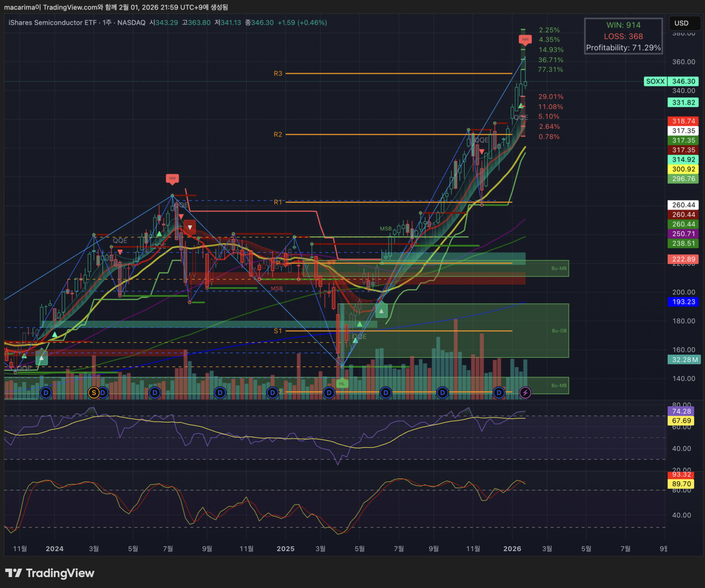
Task: Click the red HH label near July 2024
Action: pos(172,178)
